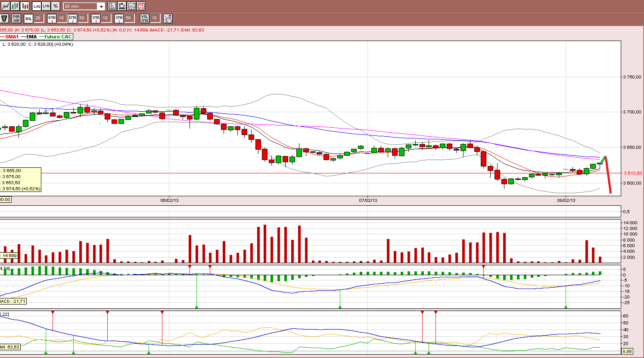Click the trash basket icon
This screenshot has width=644, height=358.
click(x=5, y=18)
